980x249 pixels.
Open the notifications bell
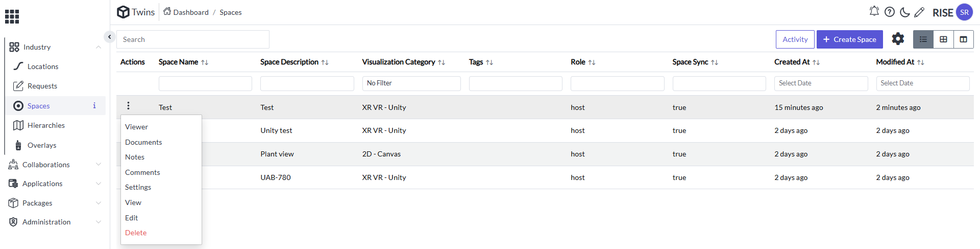[x=874, y=11]
